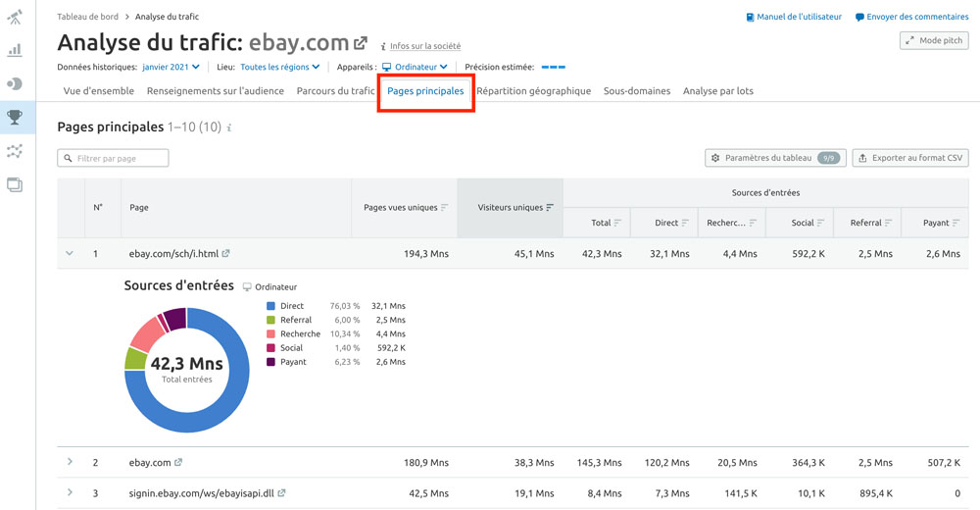
Task: Click the 895,4 K referral cell
Action: [876, 493]
